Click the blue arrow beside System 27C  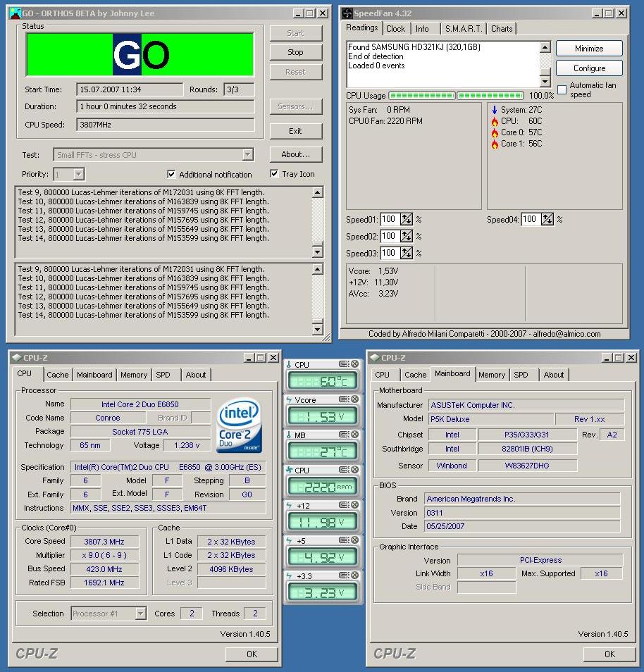pos(495,110)
